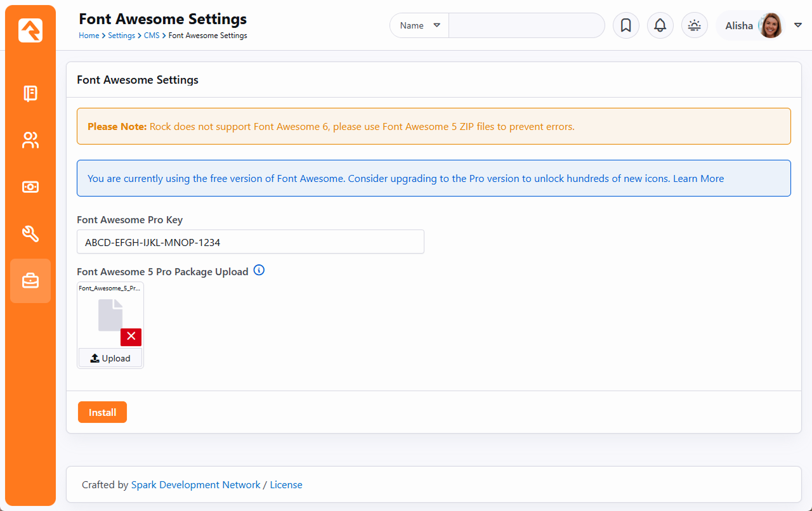Open Spark Development Network link

[x=195, y=484]
